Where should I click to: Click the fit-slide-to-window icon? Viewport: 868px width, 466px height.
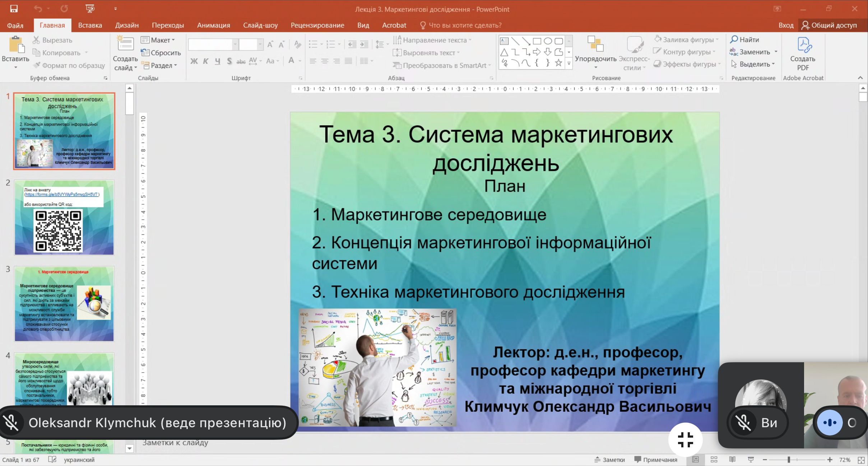coord(861,460)
